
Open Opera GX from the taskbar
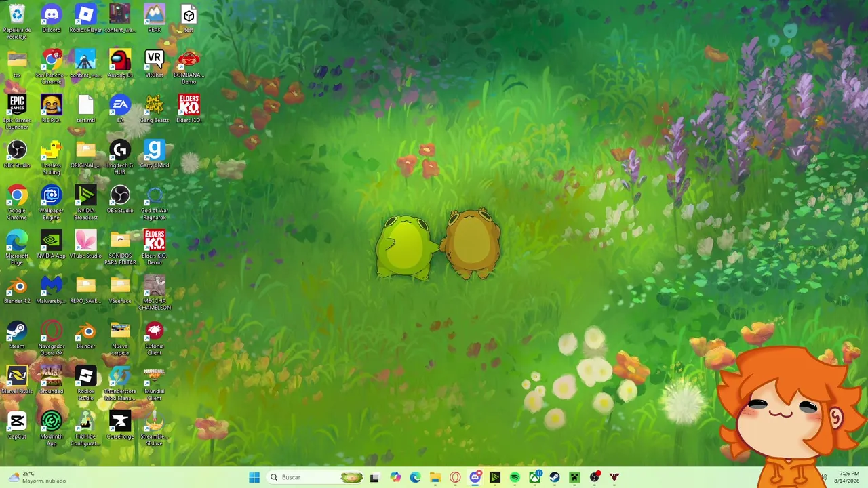(x=455, y=477)
